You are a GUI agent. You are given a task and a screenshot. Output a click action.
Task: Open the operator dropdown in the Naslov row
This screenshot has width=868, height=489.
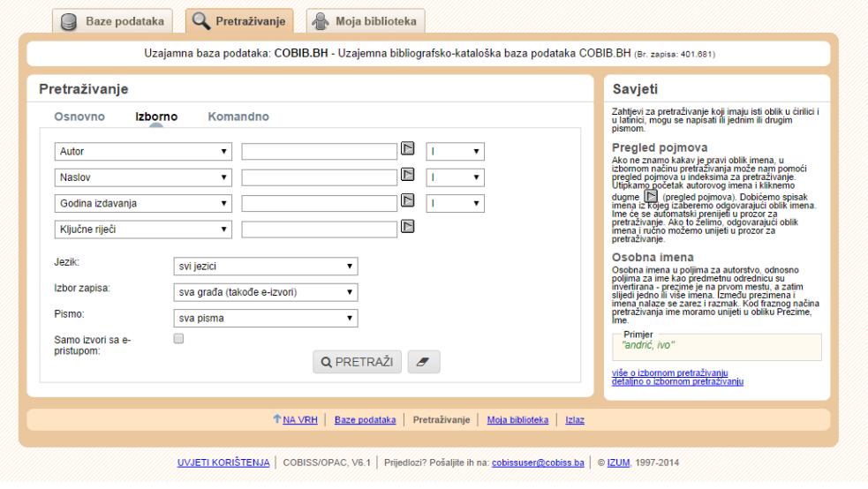[455, 177]
